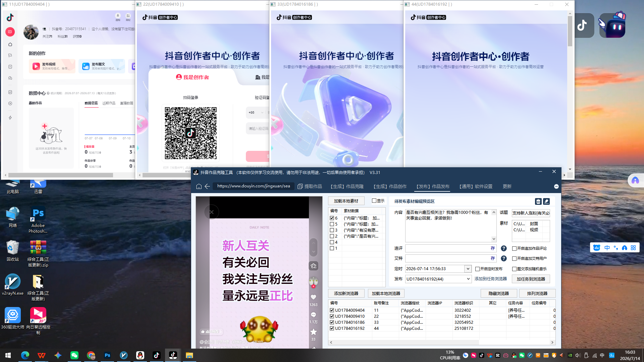Click the 添加到任务浏览器 link

coord(491,279)
